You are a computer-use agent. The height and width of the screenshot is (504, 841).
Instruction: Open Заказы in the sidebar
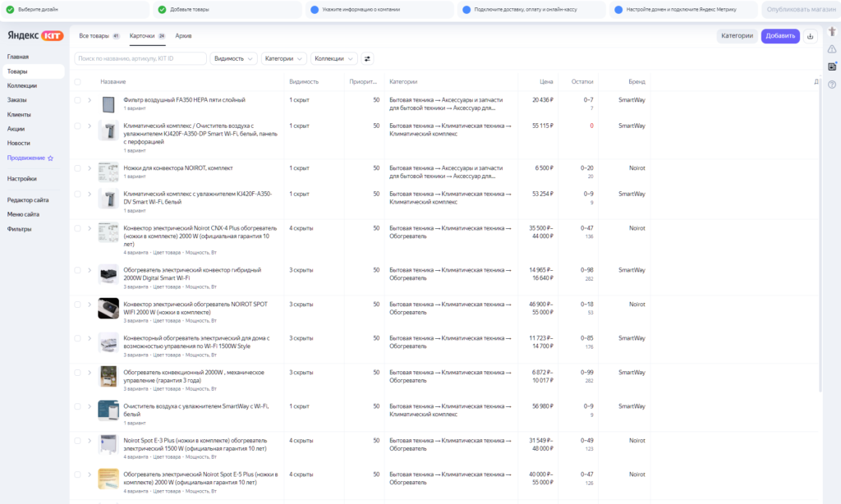pyautogui.click(x=16, y=100)
